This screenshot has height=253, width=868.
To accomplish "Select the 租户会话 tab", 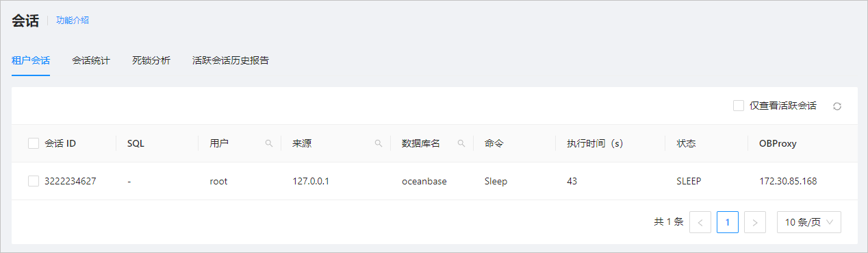I will click(x=31, y=60).
